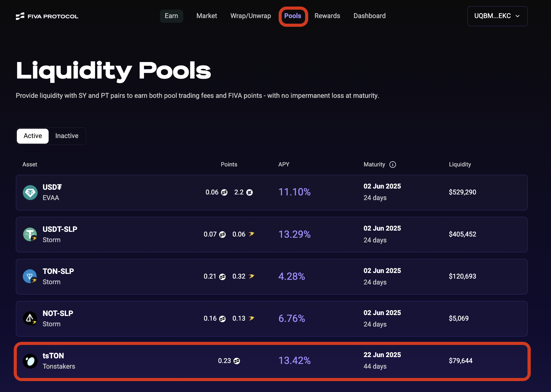The image size is (551, 392).
Task: Open the Wrap/Unwrap page
Action: pyautogui.click(x=251, y=16)
